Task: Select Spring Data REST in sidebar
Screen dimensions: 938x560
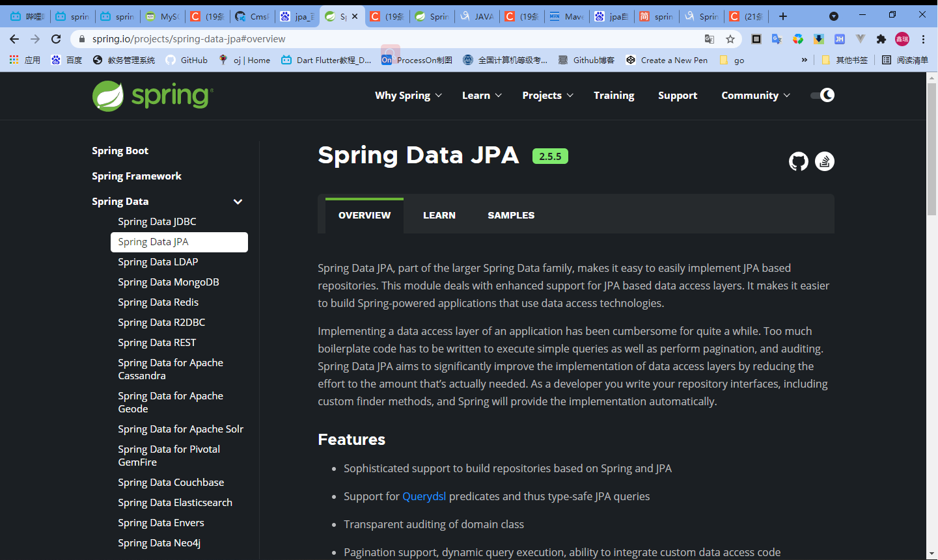Action: pos(157,342)
